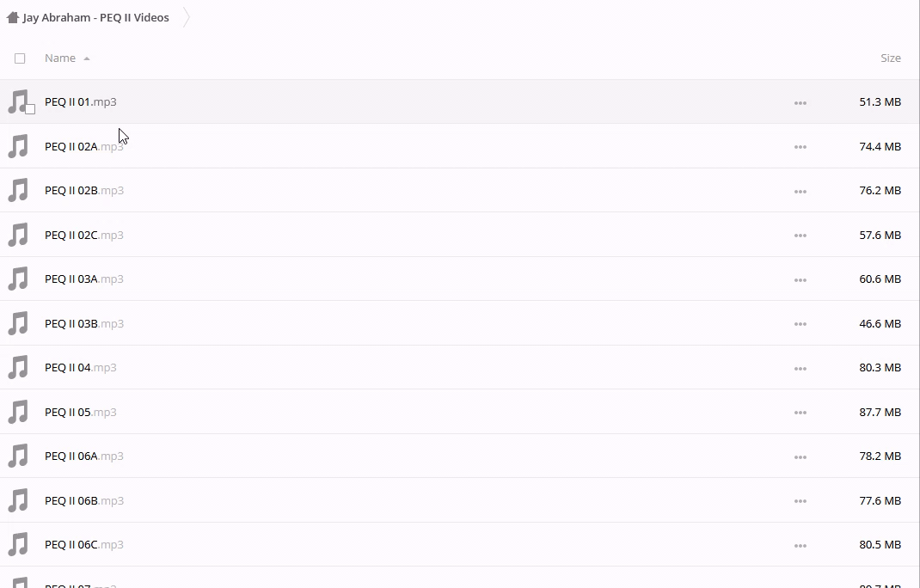
Task: Open the file PEQ II 06A.mp3
Action: pyautogui.click(x=84, y=456)
